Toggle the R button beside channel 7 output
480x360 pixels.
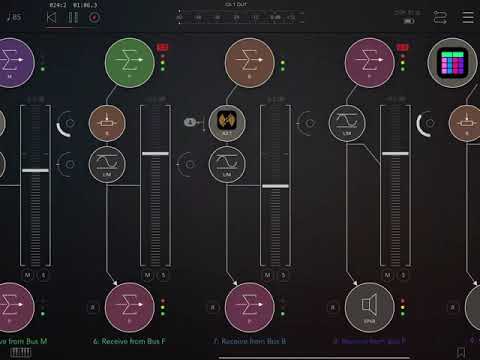[213, 307]
